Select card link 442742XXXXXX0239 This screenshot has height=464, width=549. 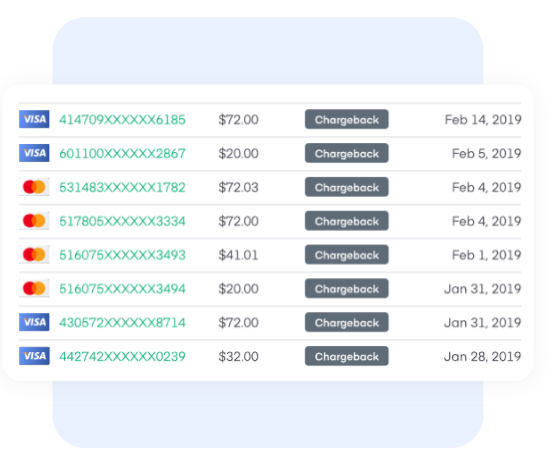tap(122, 356)
